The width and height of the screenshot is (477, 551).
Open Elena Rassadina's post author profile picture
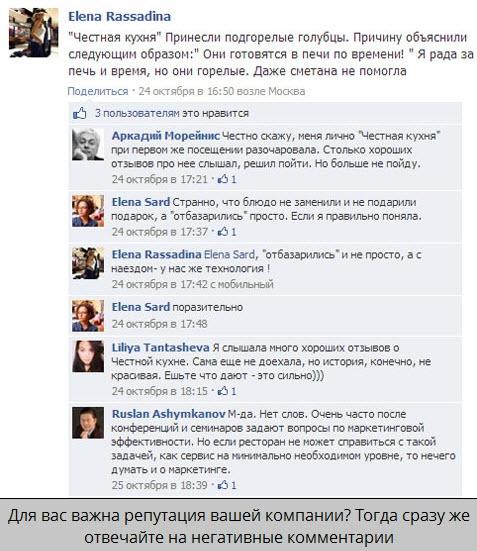[34, 33]
